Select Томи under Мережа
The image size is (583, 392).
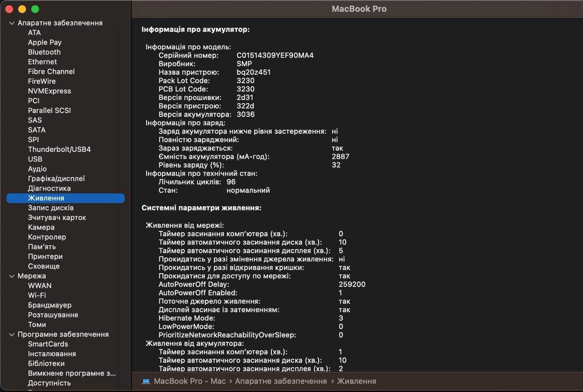[37, 324]
